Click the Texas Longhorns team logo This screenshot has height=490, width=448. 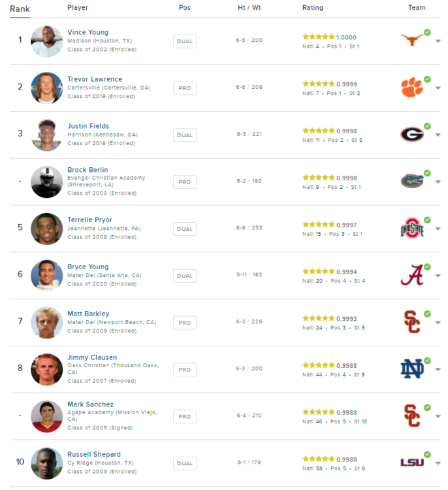(x=411, y=41)
